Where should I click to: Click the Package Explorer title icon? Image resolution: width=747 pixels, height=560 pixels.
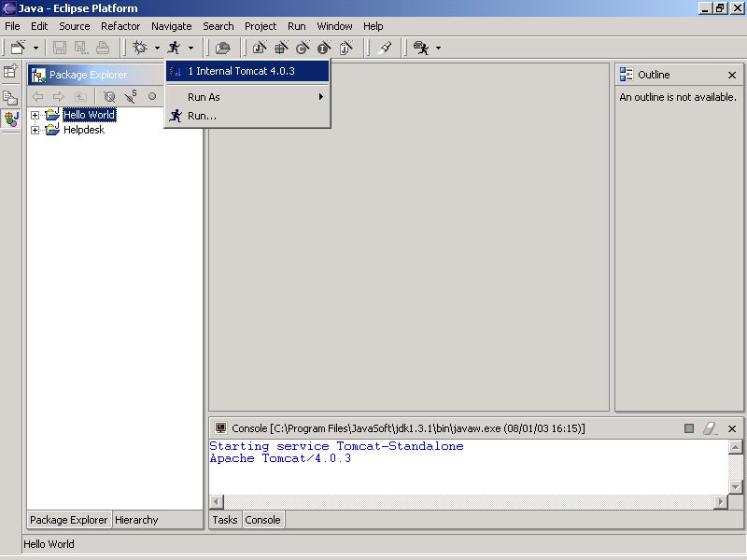(x=38, y=75)
